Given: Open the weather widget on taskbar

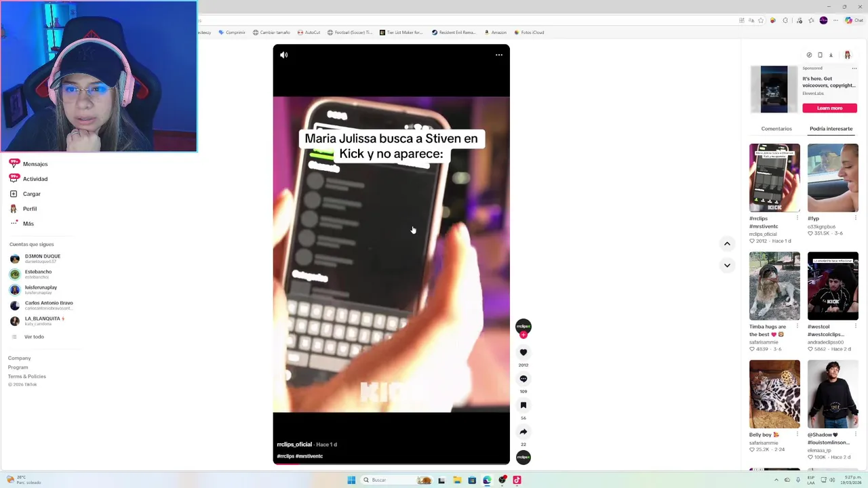Looking at the screenshot, I should [24, 480].
